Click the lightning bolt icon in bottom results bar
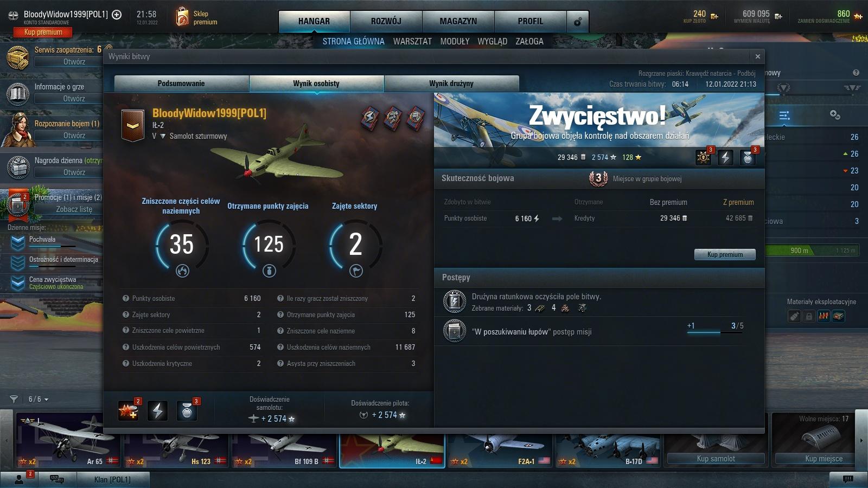This screenshot has width=868, height=488. tap(157, 410)
